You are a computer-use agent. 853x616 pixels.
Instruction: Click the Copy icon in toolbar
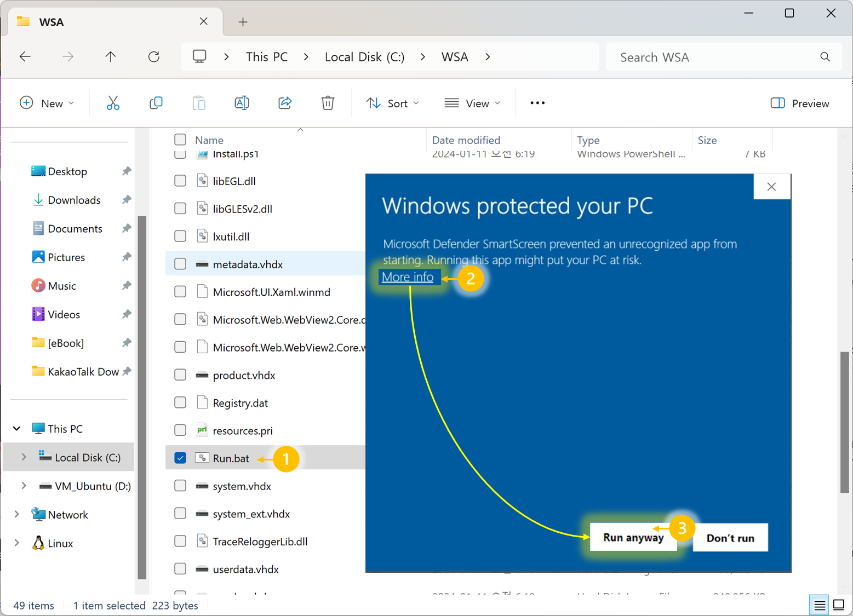pos(156,103)
